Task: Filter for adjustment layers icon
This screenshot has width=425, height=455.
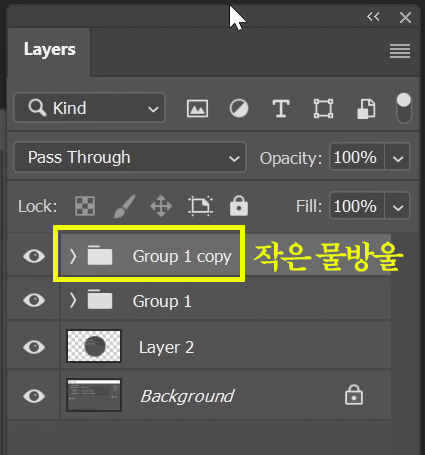Action: point(239,108)
